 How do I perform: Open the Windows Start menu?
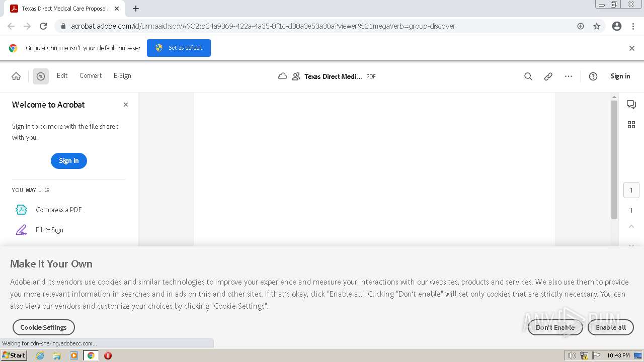tap(14, 355)
